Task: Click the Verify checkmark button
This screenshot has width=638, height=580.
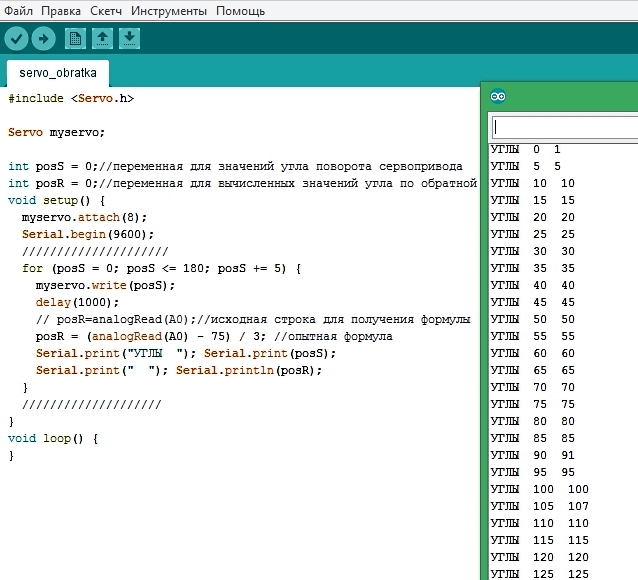Action: tap(17, 39)
